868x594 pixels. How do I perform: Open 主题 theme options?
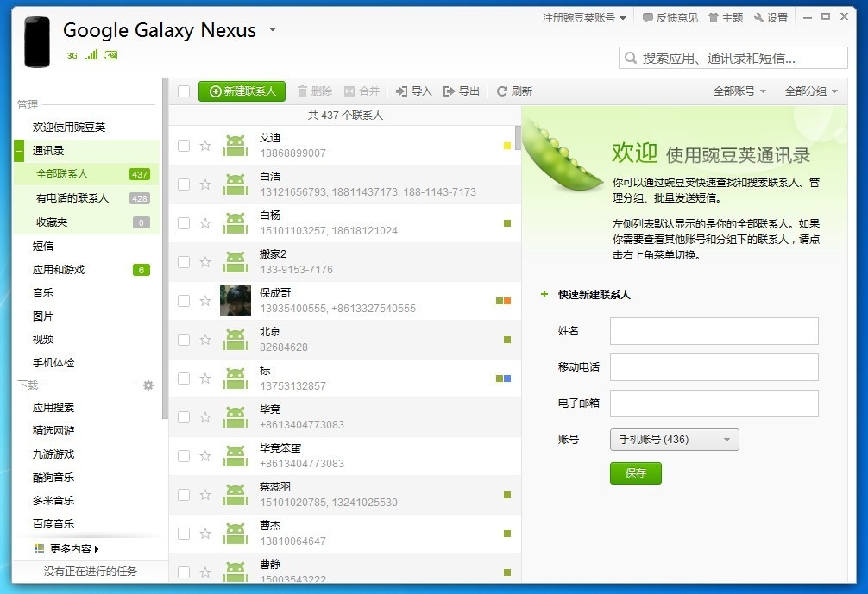click(x=726, y=18)
